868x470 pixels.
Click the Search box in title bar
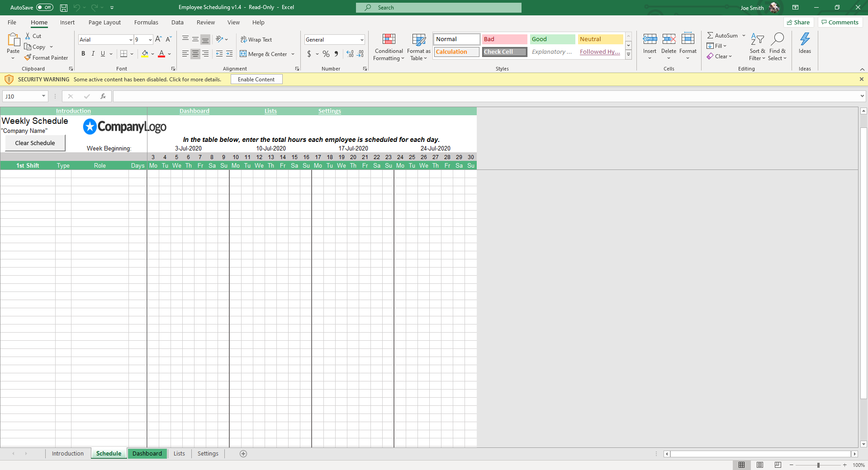click(x=439, y=8)
